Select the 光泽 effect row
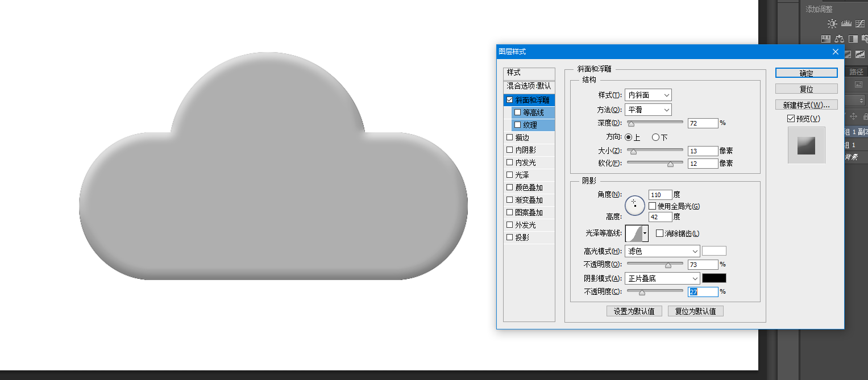Screen dimensions: 868x380 coord(529,175)
